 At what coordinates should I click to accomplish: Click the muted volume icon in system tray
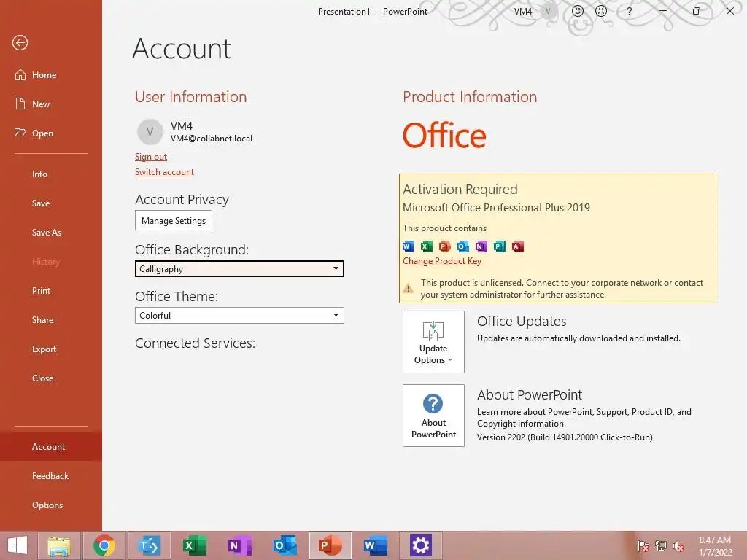tap(678, 546)
